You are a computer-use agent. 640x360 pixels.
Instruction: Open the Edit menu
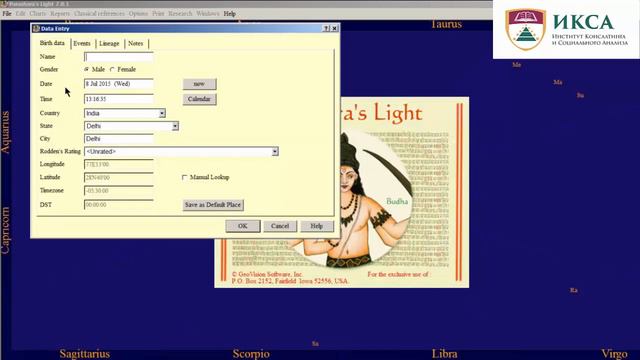click(20, 13)
